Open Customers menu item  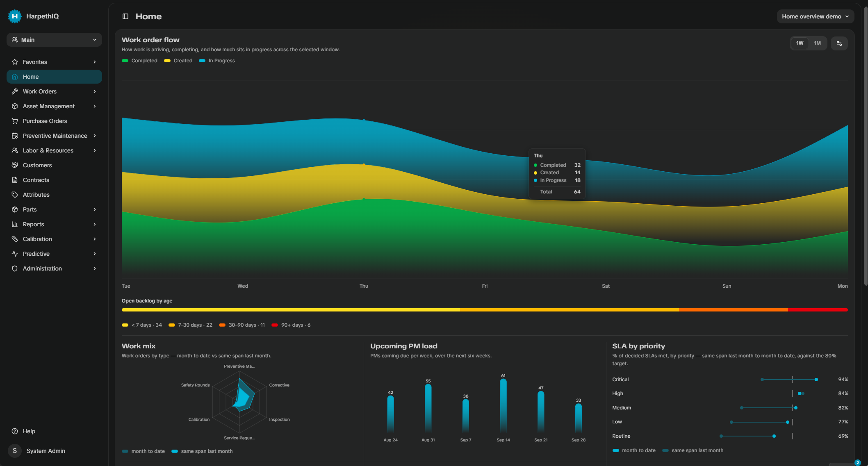pyautogui.click(x=54, y=165)
